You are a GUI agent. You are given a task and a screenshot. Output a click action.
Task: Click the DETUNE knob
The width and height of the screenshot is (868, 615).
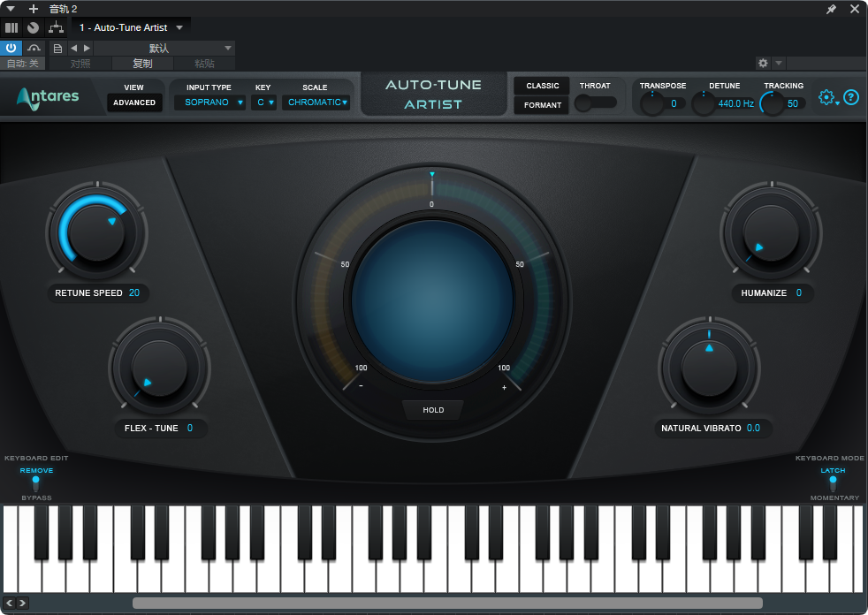pyautogui.click(x=704, y=103)
